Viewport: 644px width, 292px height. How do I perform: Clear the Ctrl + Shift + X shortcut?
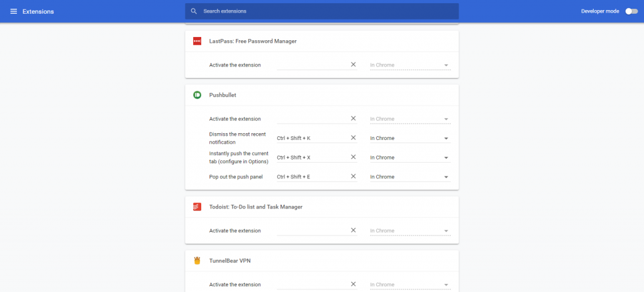pos(353,156)
